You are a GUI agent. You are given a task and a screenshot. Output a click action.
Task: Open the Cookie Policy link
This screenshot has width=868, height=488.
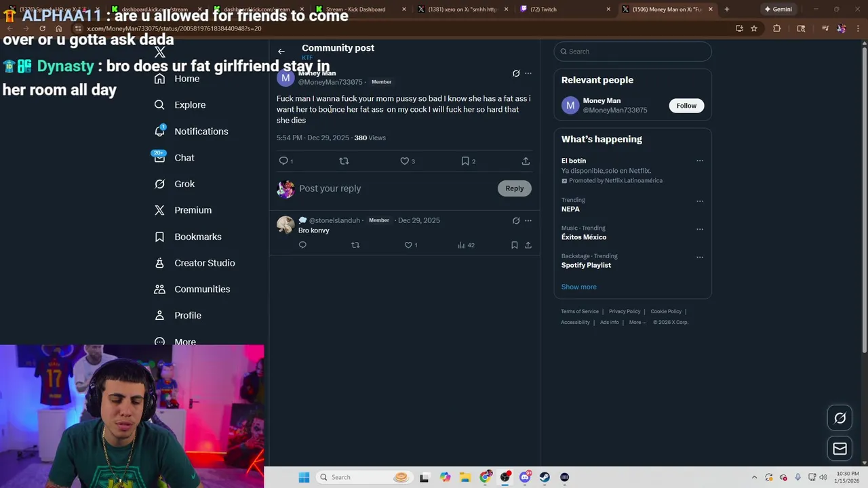pos(666,312)
